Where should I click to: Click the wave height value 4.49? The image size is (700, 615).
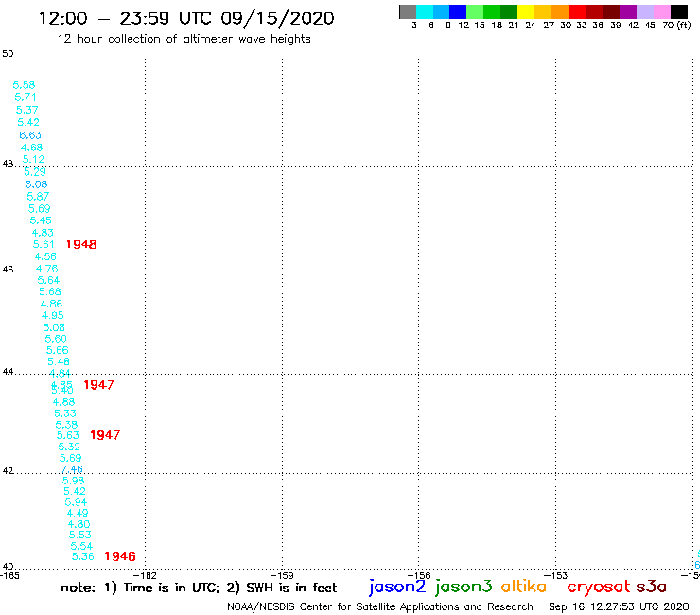(78, 513)
